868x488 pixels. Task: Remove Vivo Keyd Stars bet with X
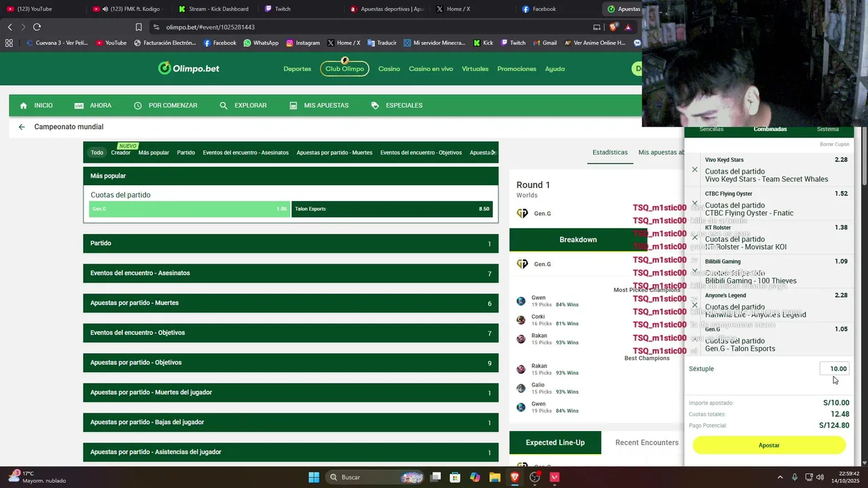tap(694, 169)
